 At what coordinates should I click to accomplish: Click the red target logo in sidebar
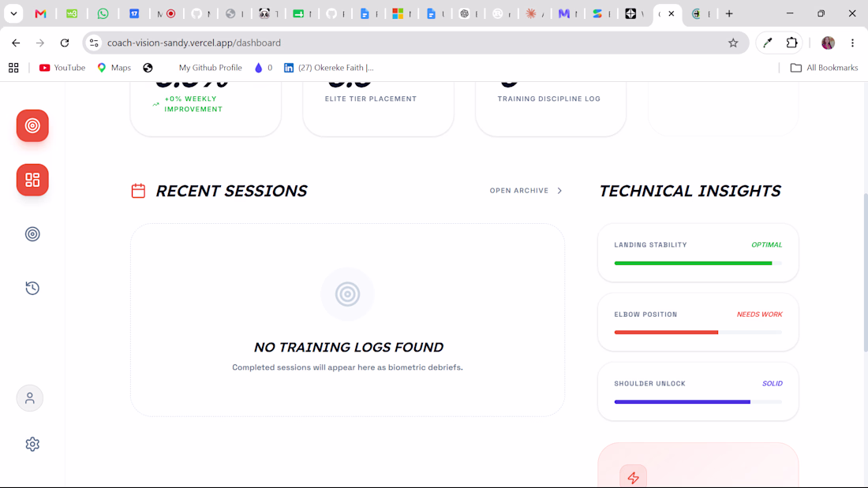pyautogui.click(x=32, y=125)
